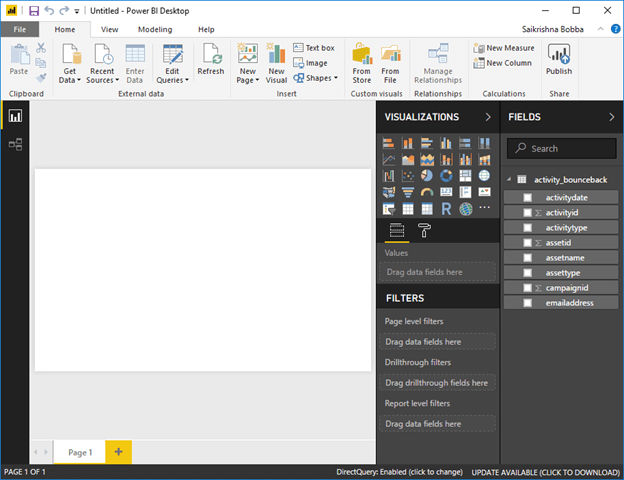Switch to the View ribbon tab

click(x=109, y=29)
